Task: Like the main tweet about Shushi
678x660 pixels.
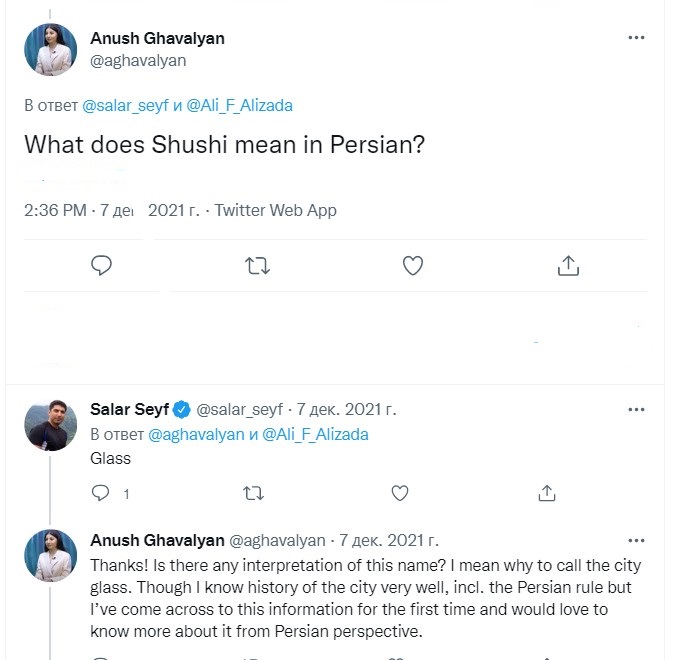Action: click(412, 265)
